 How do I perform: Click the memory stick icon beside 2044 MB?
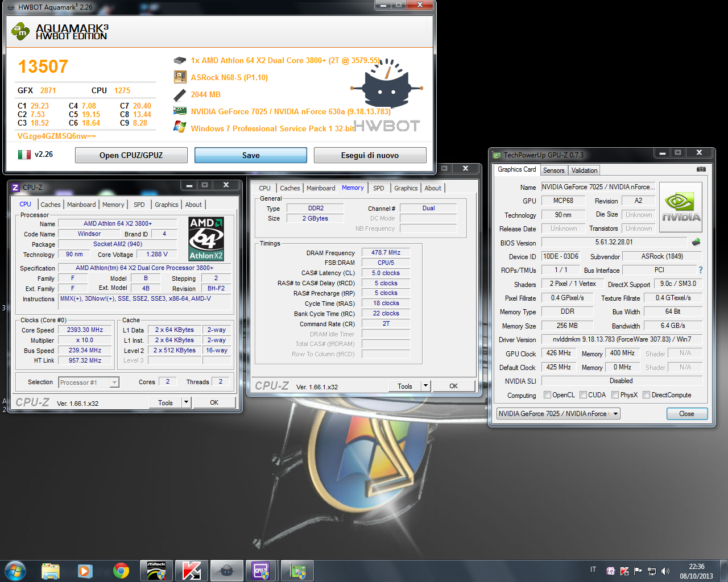[x=180, y=94]
